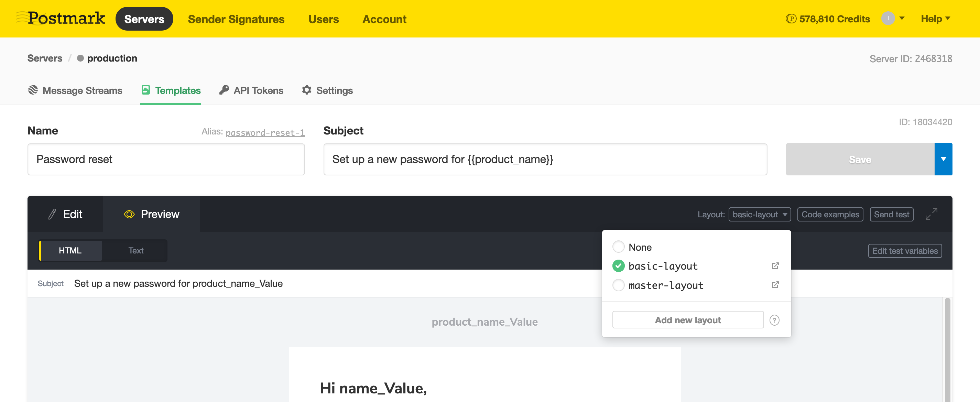Click the layout help question mark icon

(774, 320)
